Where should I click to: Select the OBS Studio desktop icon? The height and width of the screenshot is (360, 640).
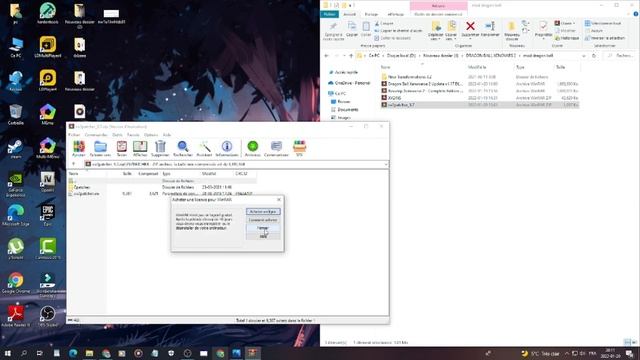(48, 316)
